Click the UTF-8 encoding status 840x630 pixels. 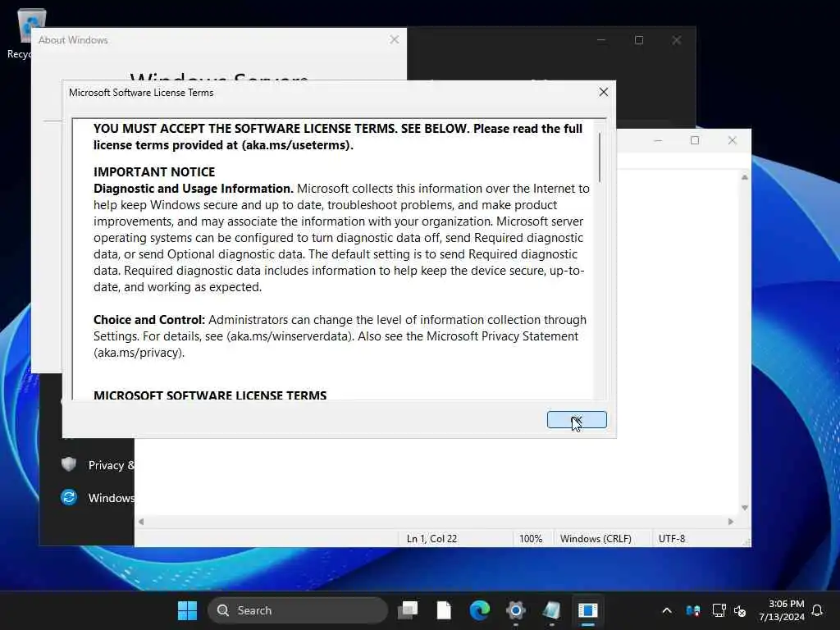click(672, 538)
